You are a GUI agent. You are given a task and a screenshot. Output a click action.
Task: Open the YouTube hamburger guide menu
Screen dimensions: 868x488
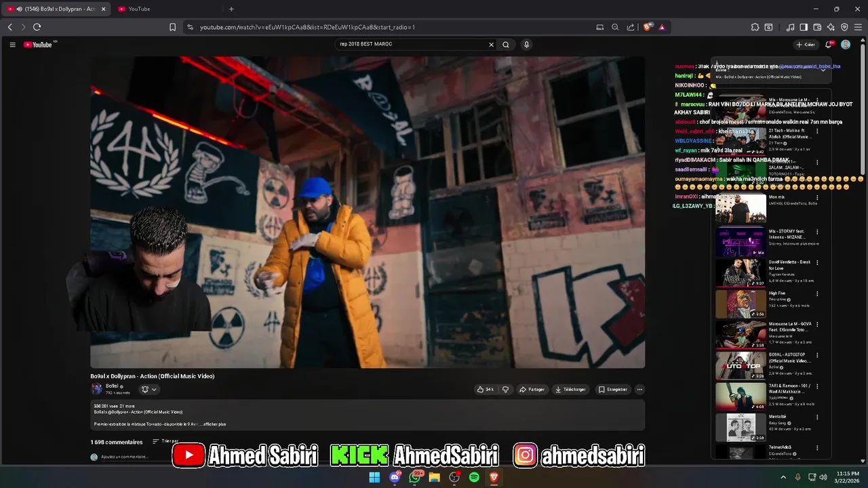pos(12,45)
